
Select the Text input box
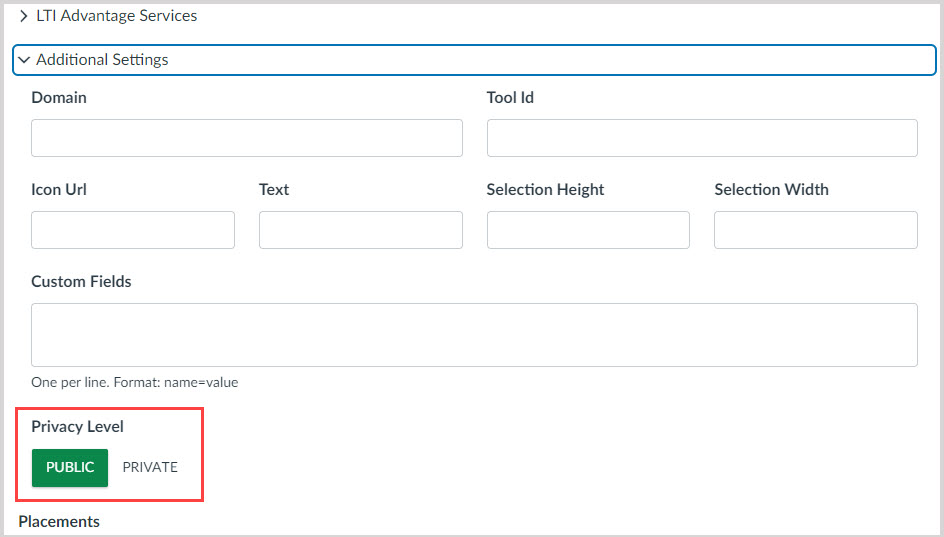(360, 230)
